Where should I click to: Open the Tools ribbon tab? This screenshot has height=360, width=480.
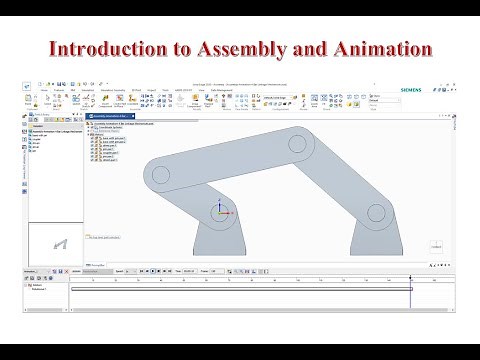click(x=165, y=90)
